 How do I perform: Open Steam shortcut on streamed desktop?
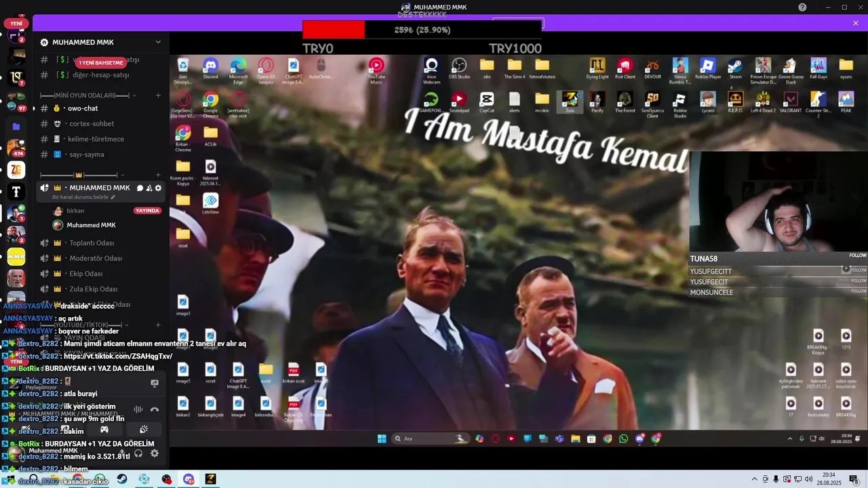tap(735, 68)
